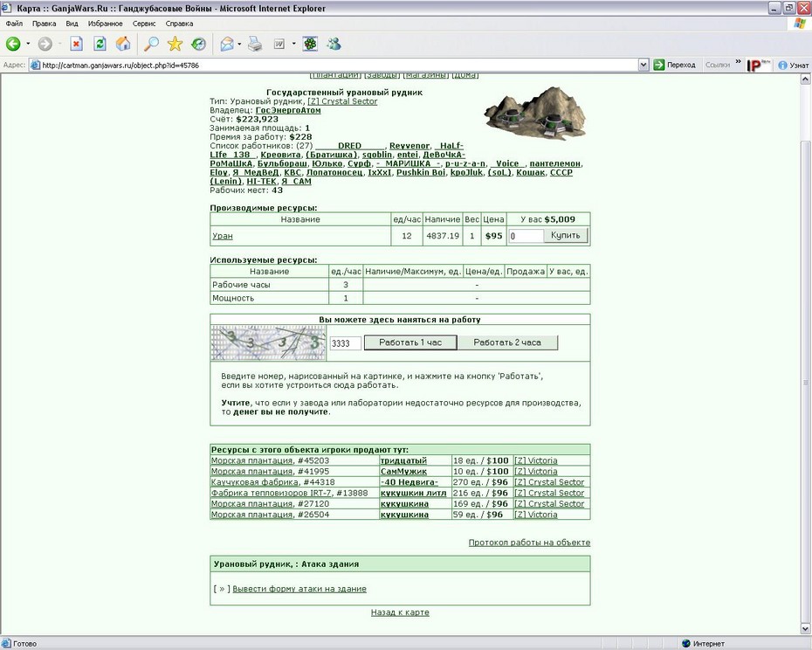Expand the address bar dropdown
The height and width of the screenshot is (650, 812).
point(643,66)
